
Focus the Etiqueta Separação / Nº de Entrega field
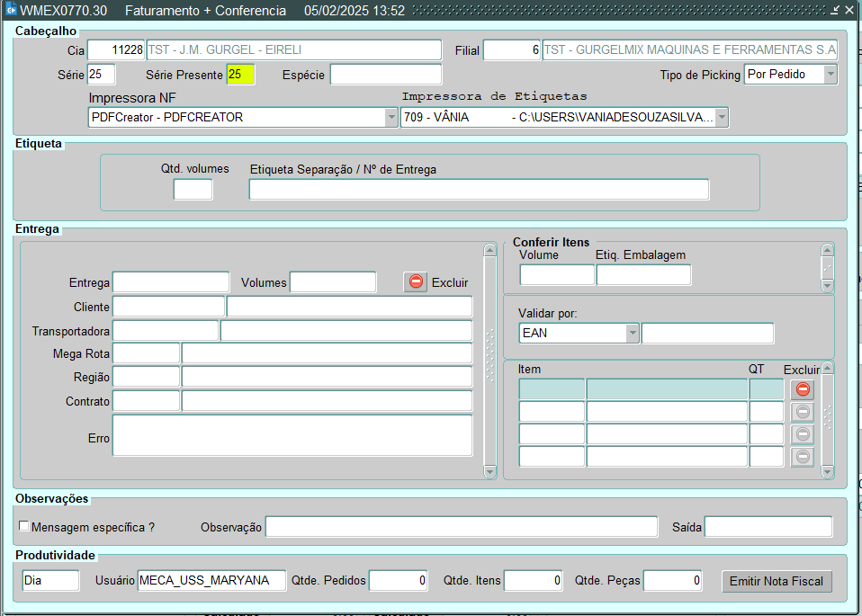tap(479, 189)
